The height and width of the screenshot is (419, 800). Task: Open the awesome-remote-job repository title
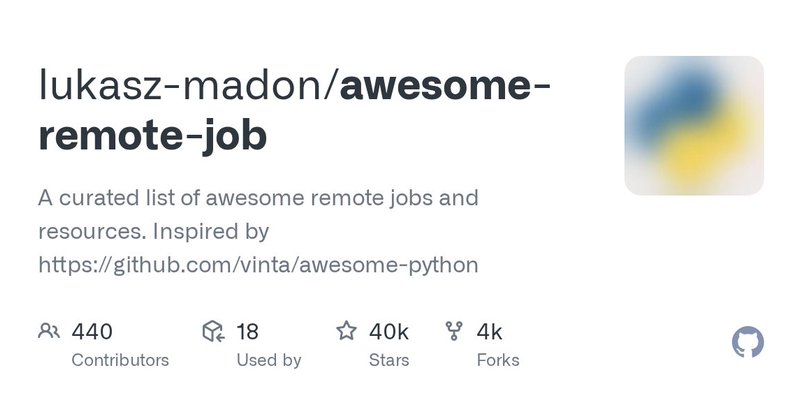(295, 110)
